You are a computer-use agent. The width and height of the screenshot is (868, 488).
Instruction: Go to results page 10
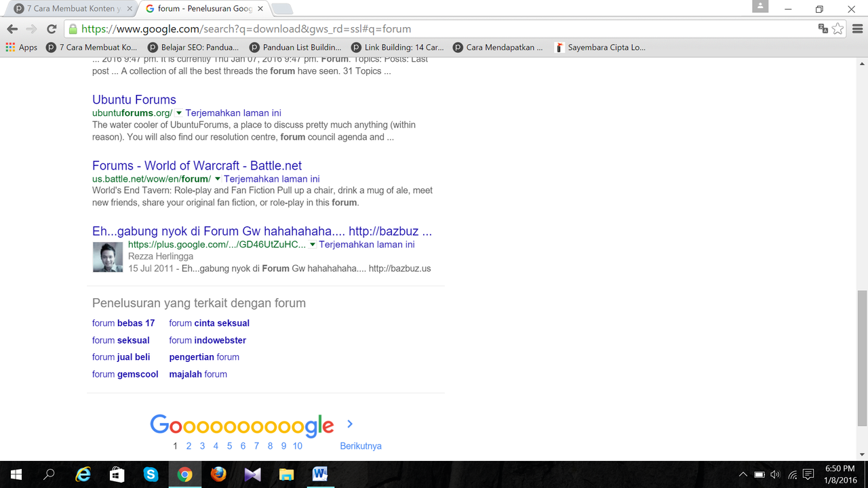(298, 446)
